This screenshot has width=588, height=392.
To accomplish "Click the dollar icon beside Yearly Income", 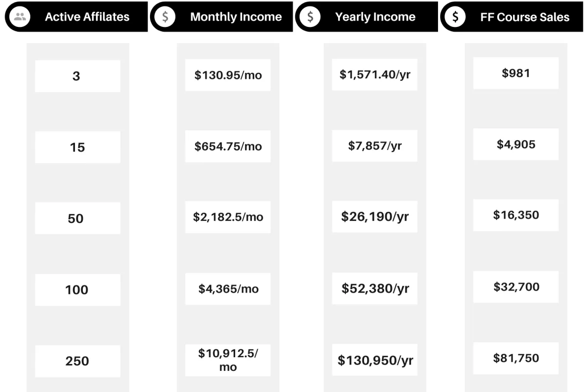I will point(310,17).
